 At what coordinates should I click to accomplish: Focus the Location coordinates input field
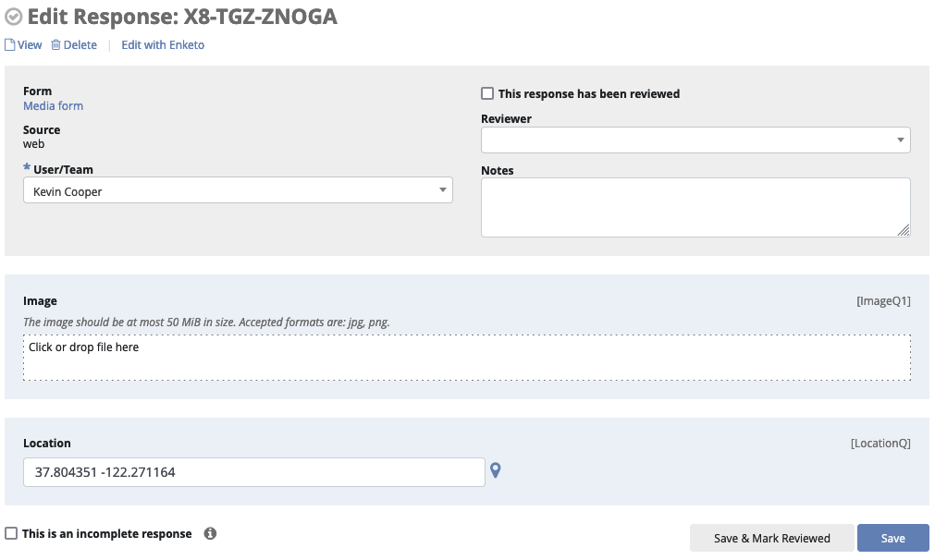click(x=254, y=472)
